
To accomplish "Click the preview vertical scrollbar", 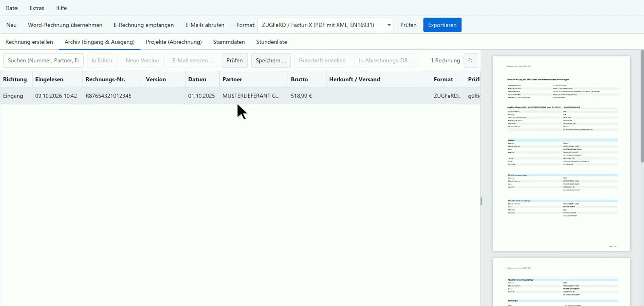I will click(642, 107).
